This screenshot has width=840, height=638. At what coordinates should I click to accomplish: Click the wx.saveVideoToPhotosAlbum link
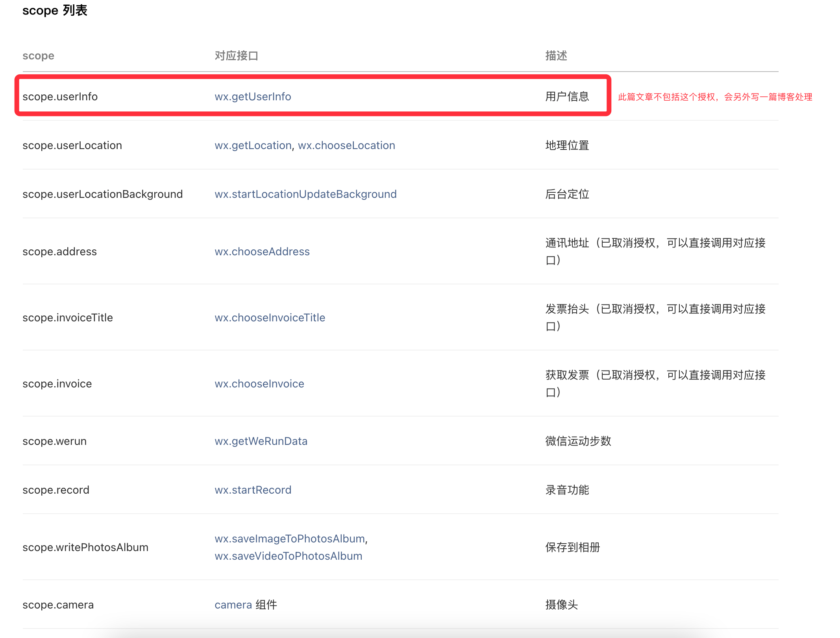pyautogui.click(x=288, y=556)
